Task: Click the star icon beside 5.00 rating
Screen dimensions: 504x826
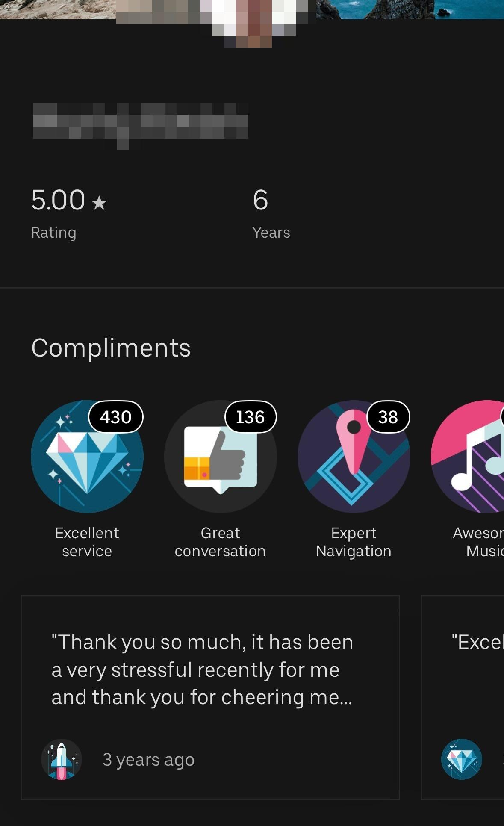Action: click(x=99, y=202)
